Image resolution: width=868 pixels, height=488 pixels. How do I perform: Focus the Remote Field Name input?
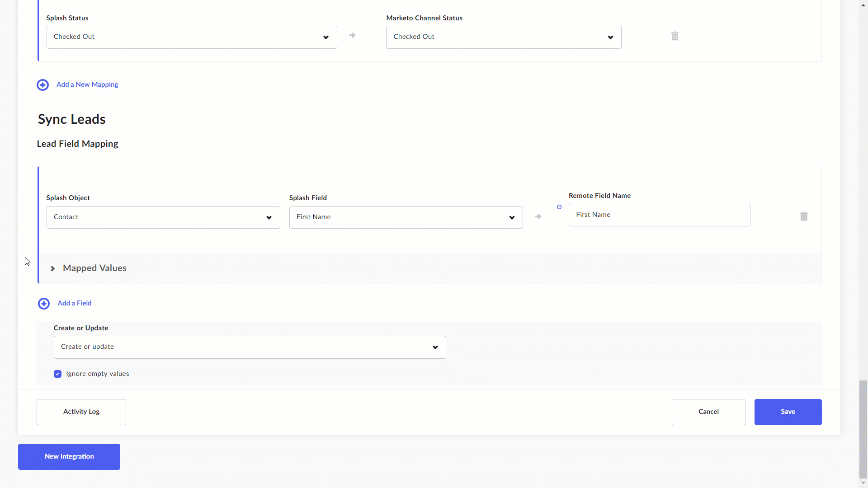pos(660,215)
